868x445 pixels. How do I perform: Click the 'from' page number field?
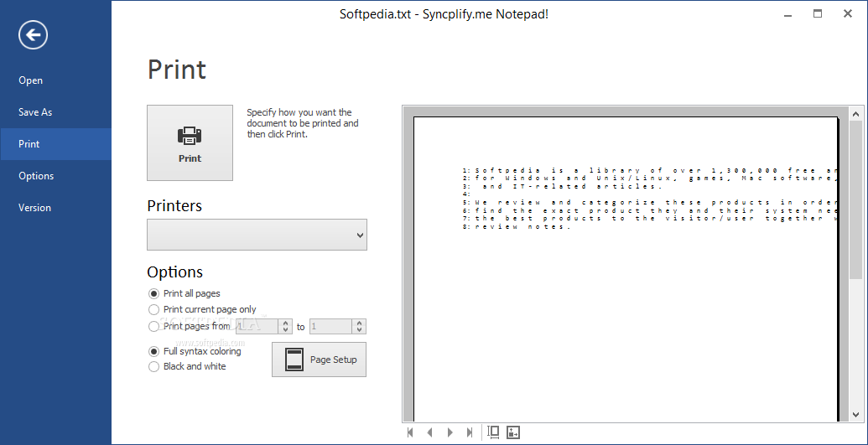point(257,327)
